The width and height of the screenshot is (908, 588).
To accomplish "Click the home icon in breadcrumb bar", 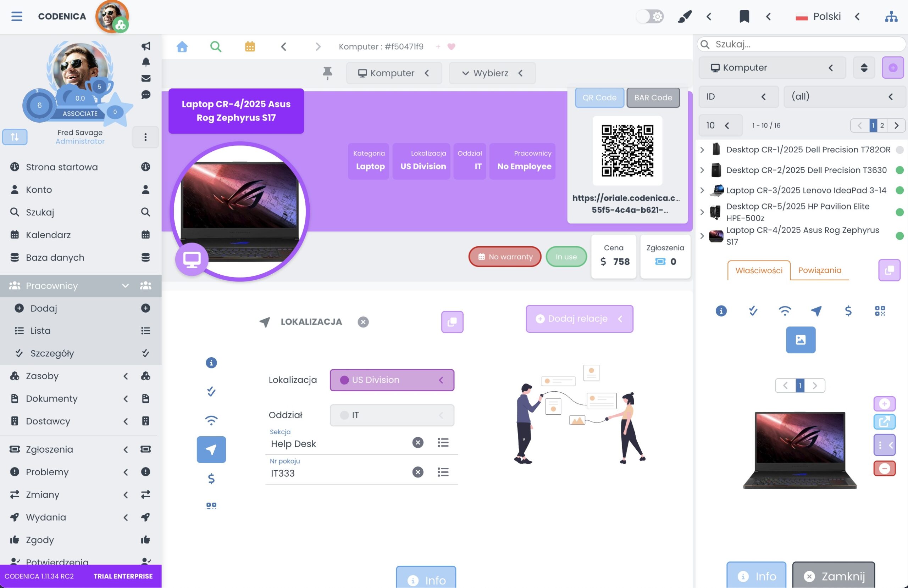I will coord(182,46).
